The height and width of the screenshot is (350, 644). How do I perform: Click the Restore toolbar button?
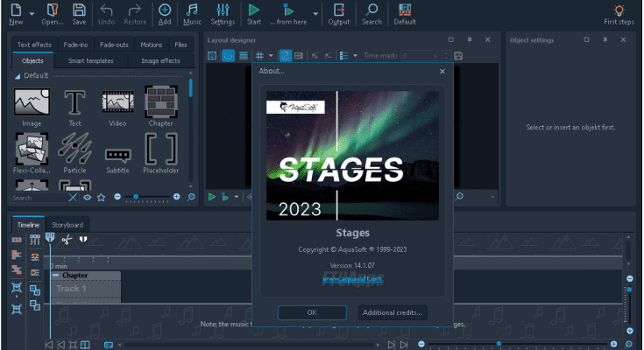(x=135, y=14)
